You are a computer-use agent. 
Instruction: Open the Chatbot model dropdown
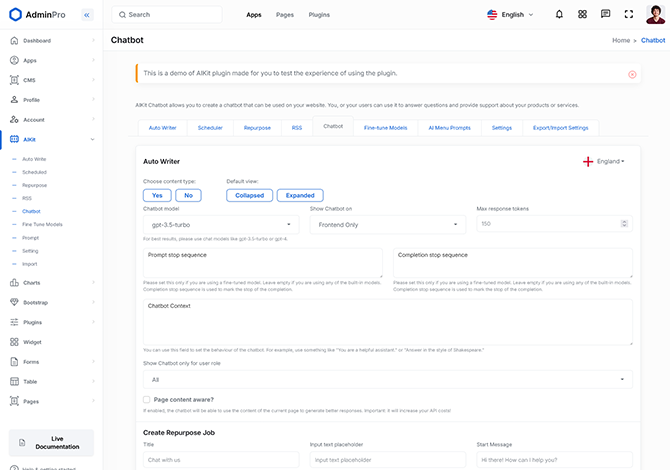[x=220, y=225]
